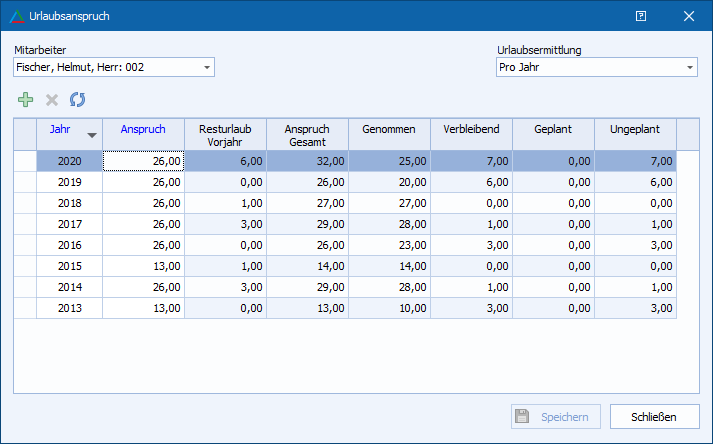Image resolution: width=713 pixels, height=444 pixels.
Task: Click the Jahr column sort arrow
Action: (x=92, y=135)
